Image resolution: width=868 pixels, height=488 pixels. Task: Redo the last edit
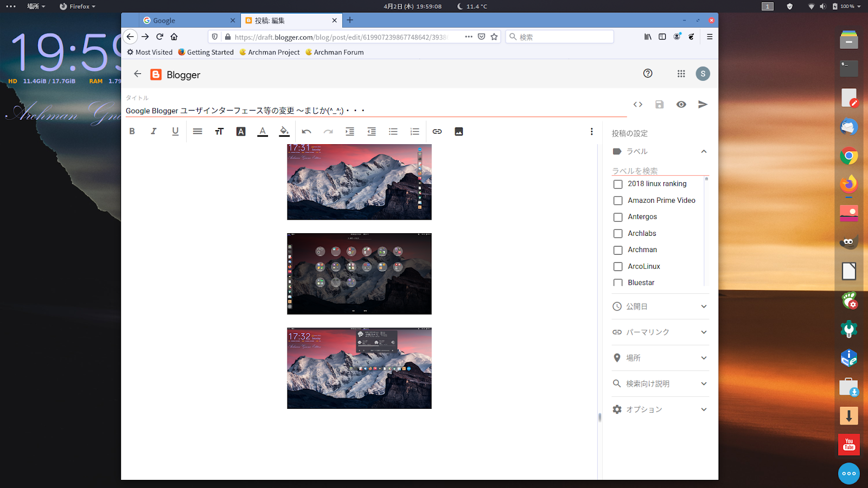point(328,131)
